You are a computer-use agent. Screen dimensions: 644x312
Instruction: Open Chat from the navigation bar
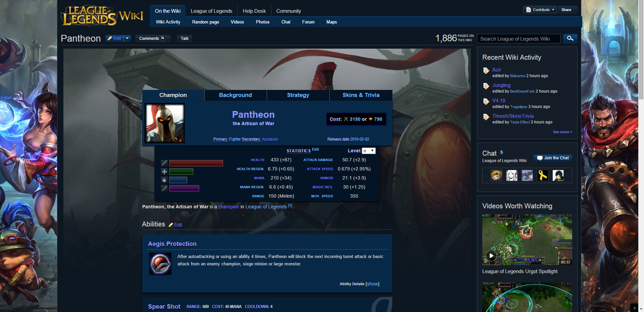(286, 22)
